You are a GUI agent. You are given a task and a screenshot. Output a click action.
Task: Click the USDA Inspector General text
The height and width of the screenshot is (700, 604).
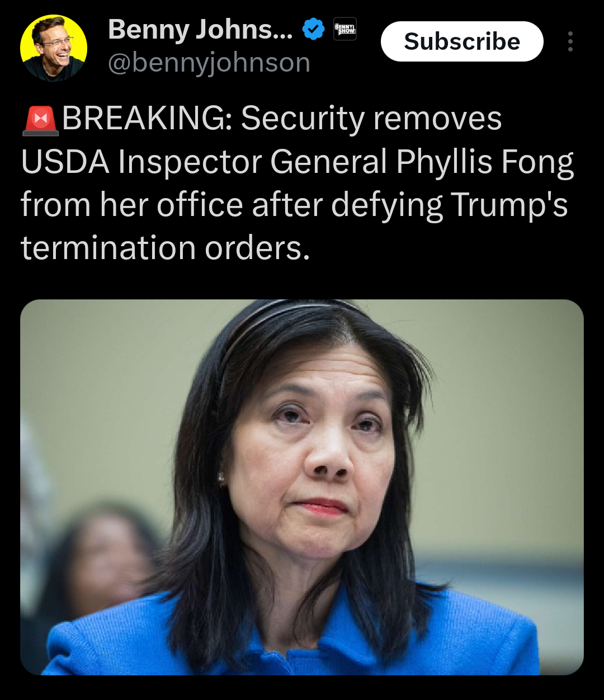coord(204,163)
